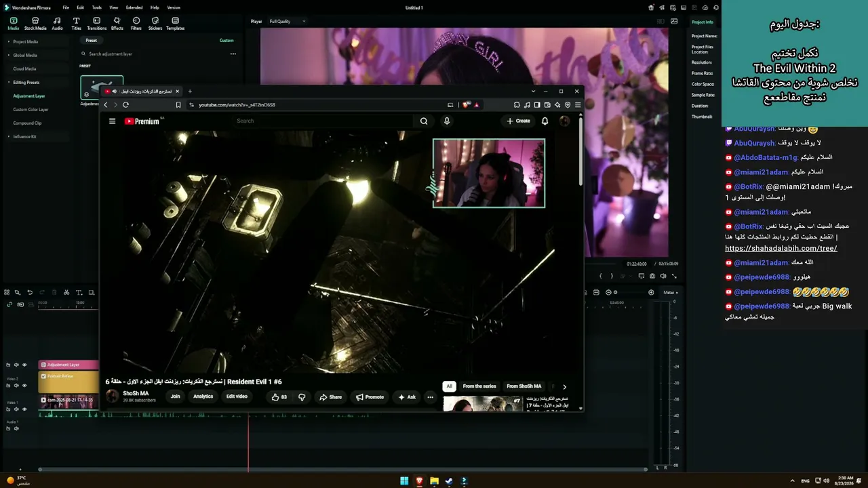Open YouTube notifications bell
Screen dimensions: 868x488
545,121
